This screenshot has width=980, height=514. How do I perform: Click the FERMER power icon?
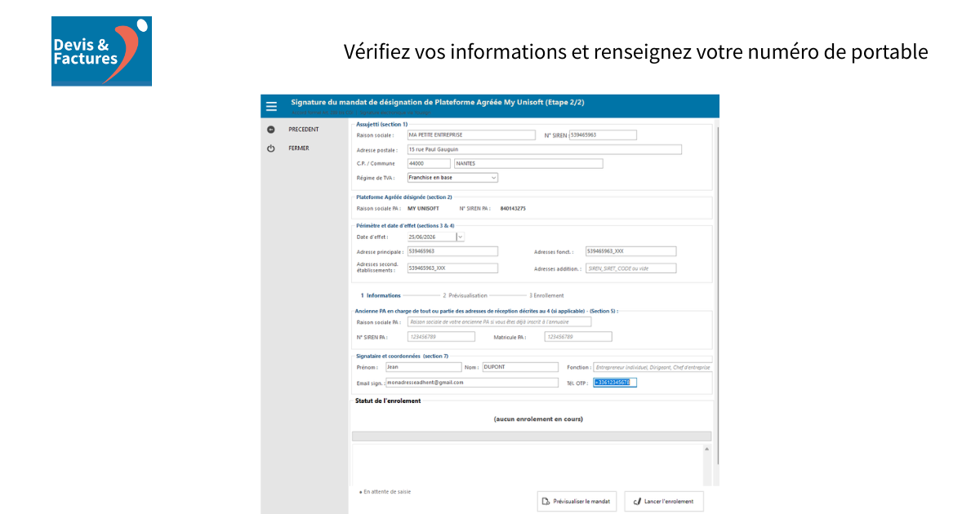(x=271, y=148)
